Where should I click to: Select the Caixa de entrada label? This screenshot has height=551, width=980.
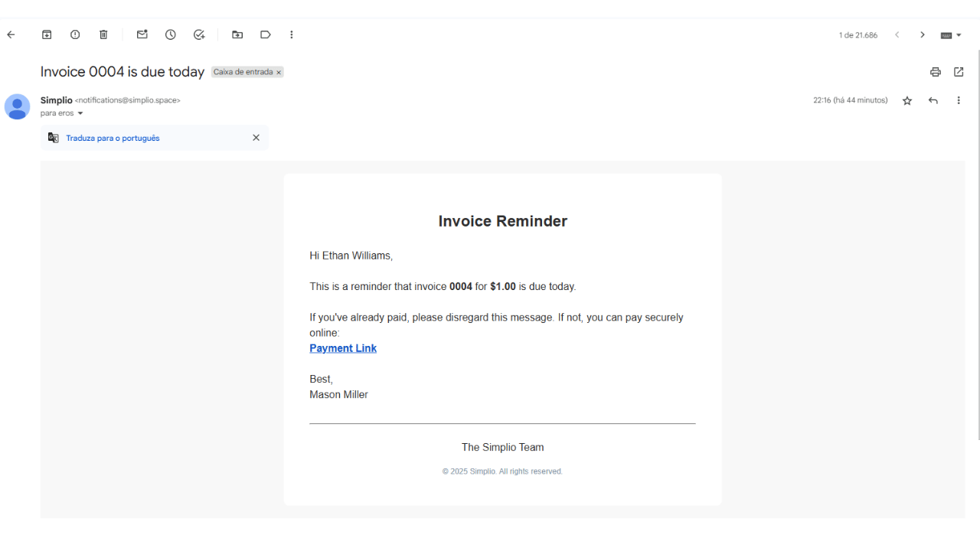coord(243,72)
